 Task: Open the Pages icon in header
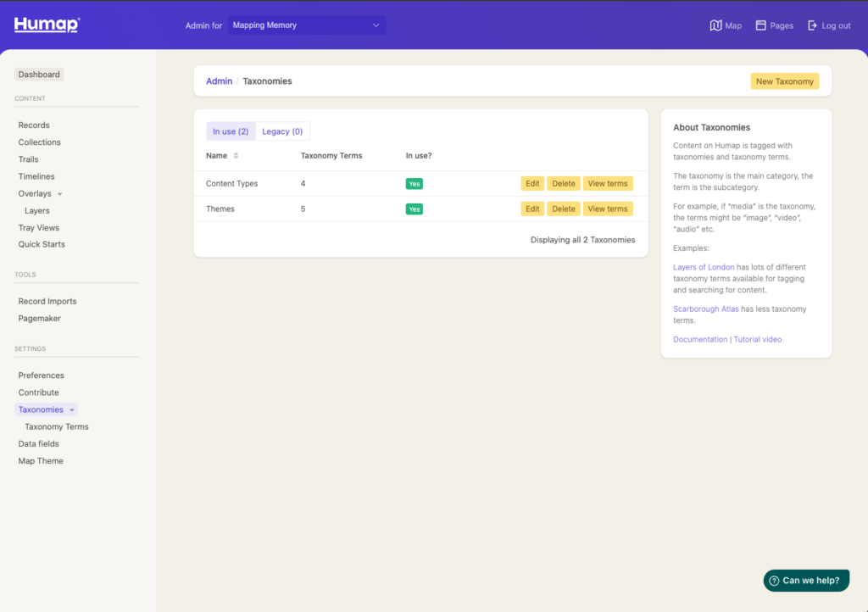(760, 25)
